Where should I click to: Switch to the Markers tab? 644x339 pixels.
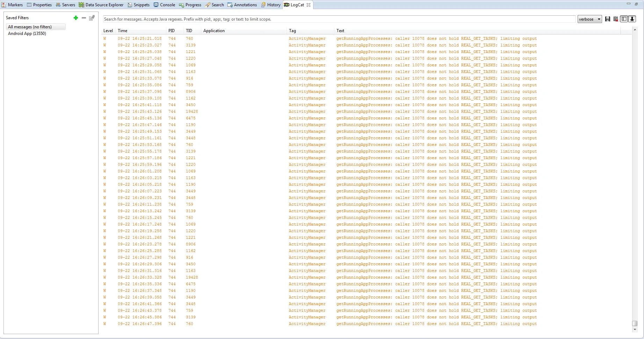tap(12, 5)
